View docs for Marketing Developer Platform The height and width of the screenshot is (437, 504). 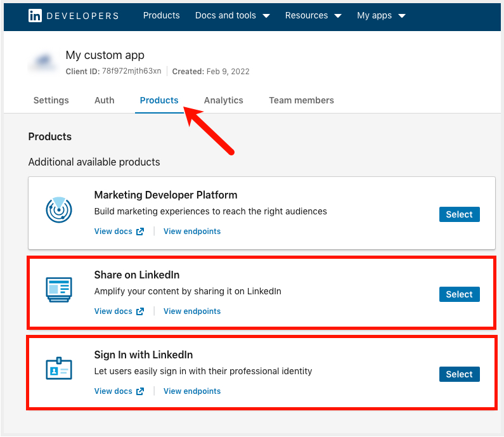[x=119, y=232]
